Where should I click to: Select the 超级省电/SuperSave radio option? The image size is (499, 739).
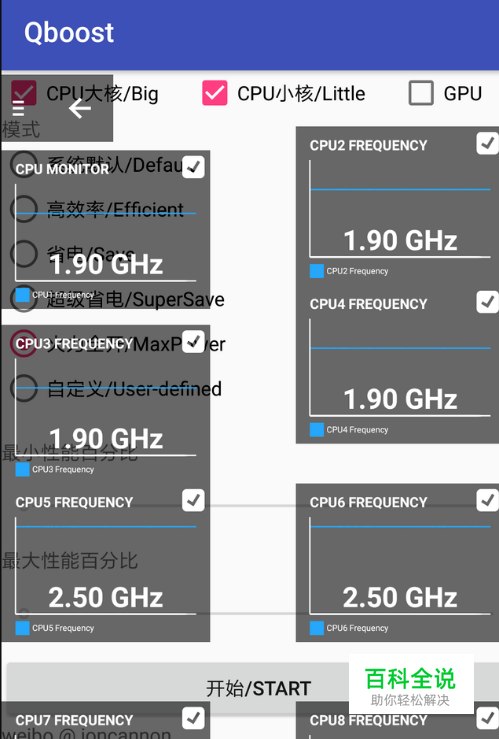(x=24, y=299)
